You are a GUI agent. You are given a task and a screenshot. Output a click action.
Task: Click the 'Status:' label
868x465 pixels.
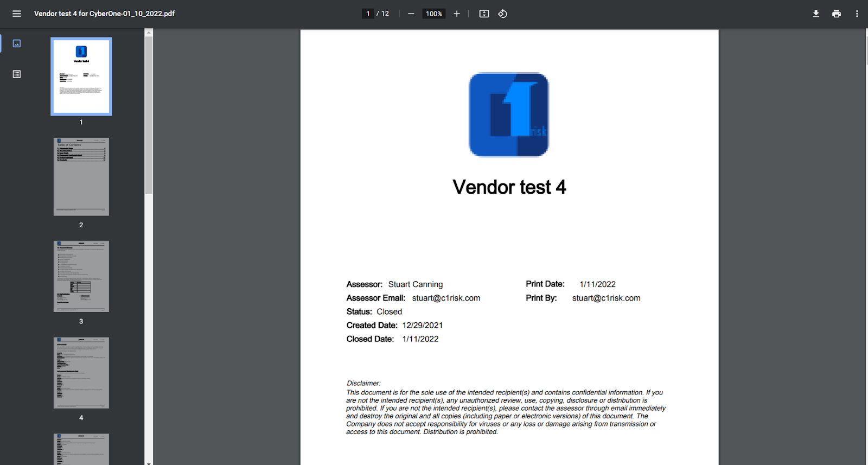pos(359,311)
